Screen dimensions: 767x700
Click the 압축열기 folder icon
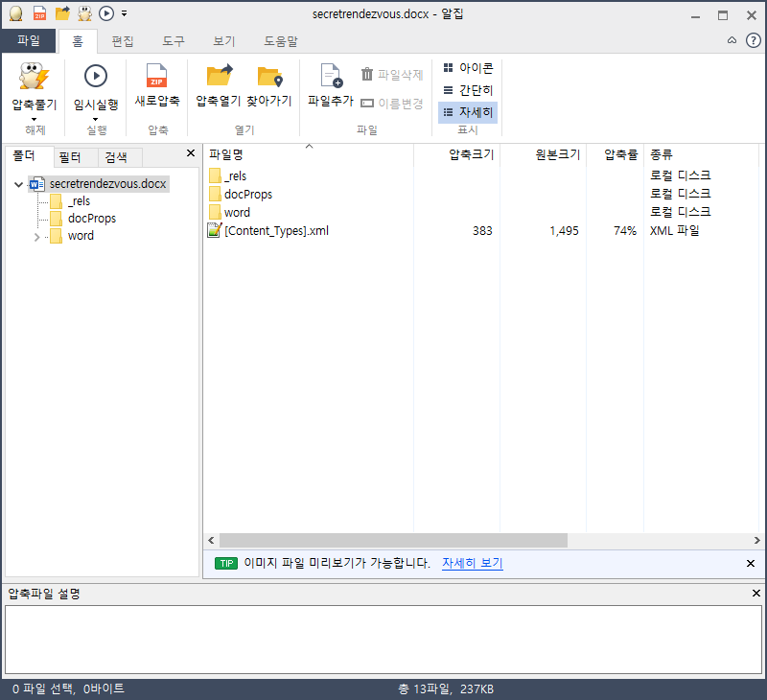pos(220,76)
